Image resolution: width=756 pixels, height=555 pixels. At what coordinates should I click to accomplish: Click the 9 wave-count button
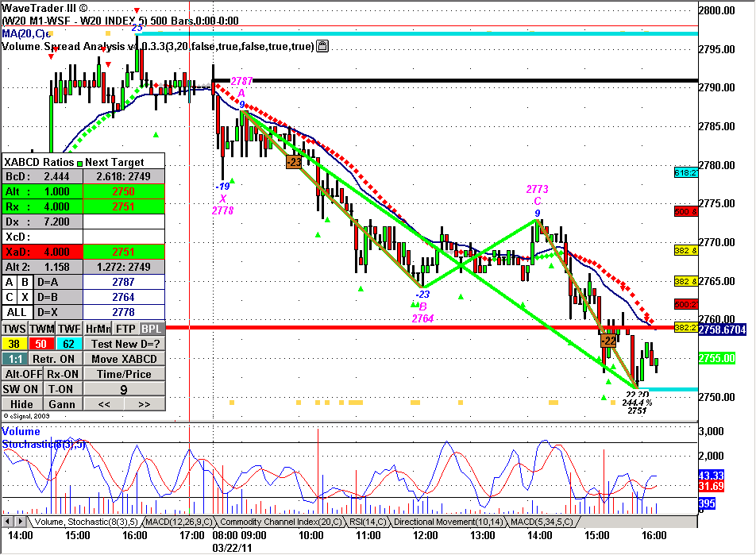(x=125, y=389)
